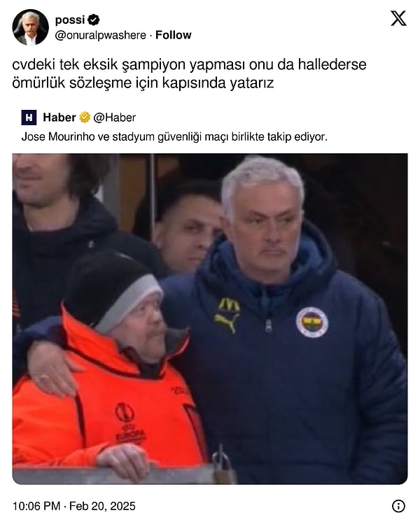This screenshot has width=420, height=527.
Task: Open the 10:06 PM Feb 20, 2025 timestamp
Action: [74, 506]
